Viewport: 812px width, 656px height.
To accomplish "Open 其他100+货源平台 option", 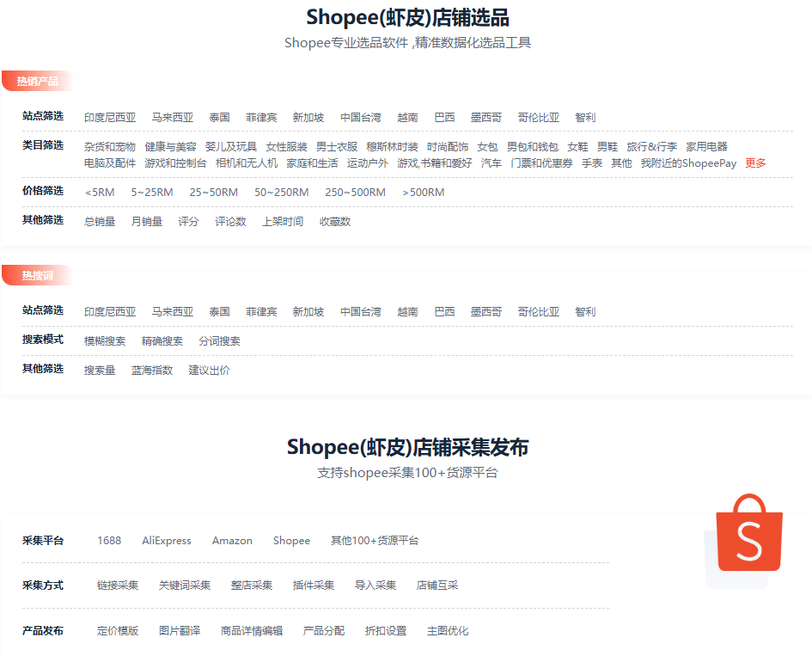I will [375, 541].
